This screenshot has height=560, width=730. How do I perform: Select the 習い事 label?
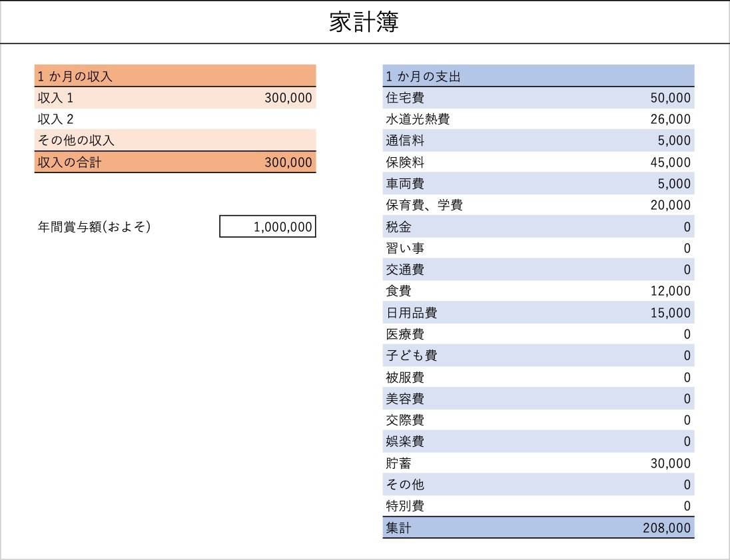coord(405,248)
